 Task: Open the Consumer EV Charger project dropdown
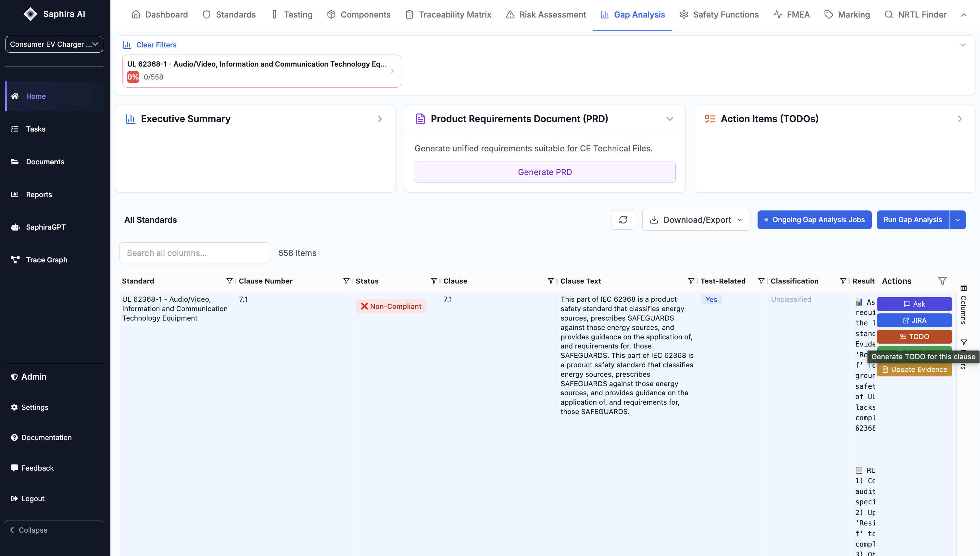[54, 44]
